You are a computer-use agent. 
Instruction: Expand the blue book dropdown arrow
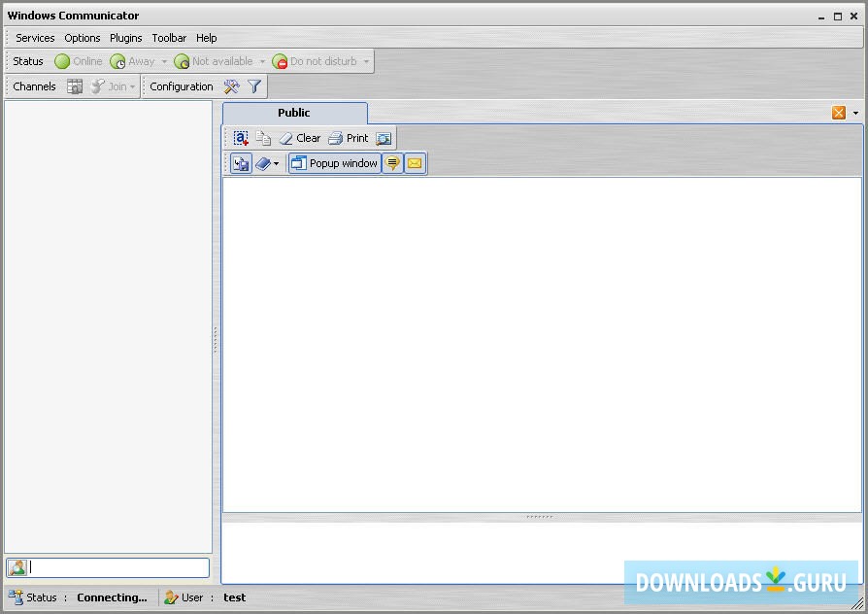277,164
